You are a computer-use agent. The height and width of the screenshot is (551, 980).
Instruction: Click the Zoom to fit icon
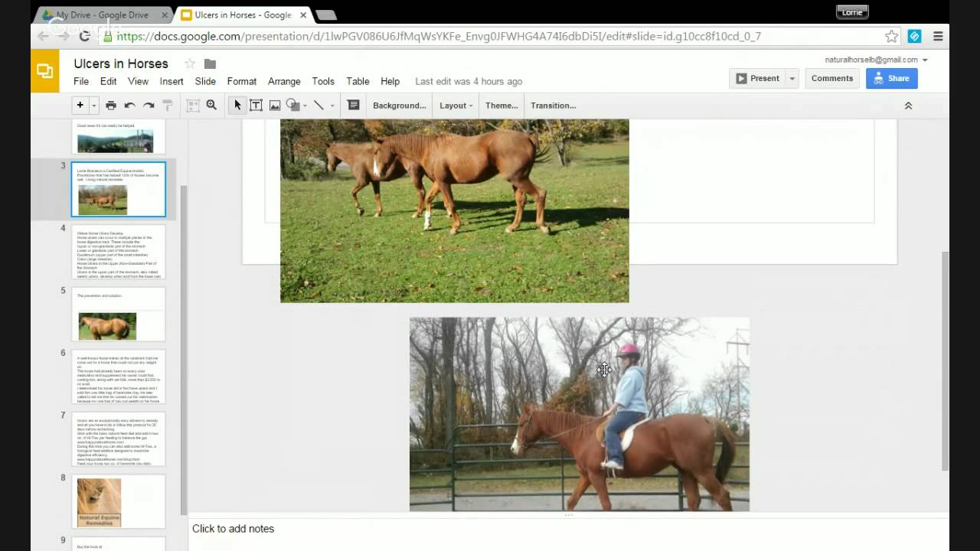point(193,106)
